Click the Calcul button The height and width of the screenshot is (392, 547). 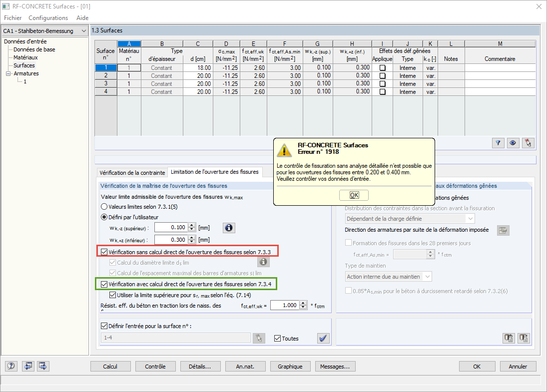point(110,367)
